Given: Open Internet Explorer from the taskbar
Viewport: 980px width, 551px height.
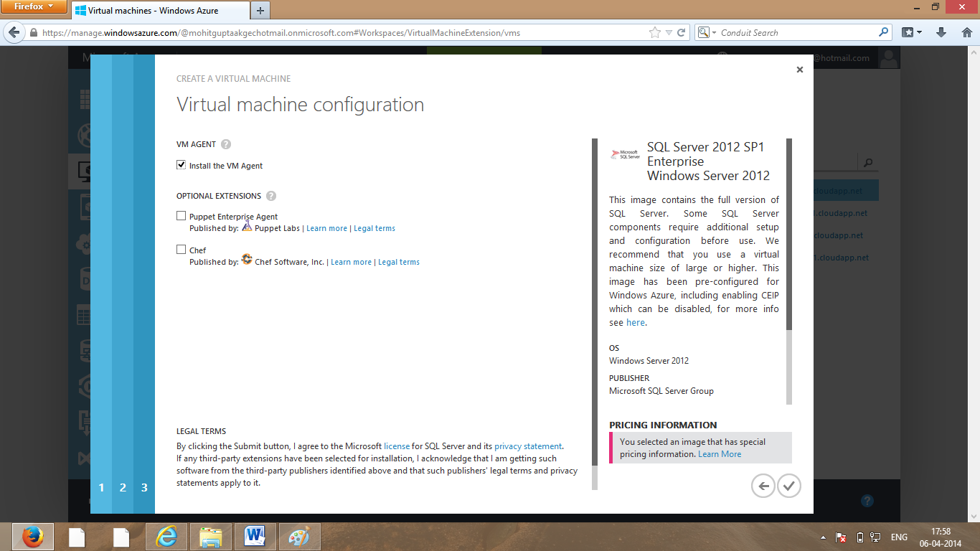Looking at the screenshot, I should (166, 537).
